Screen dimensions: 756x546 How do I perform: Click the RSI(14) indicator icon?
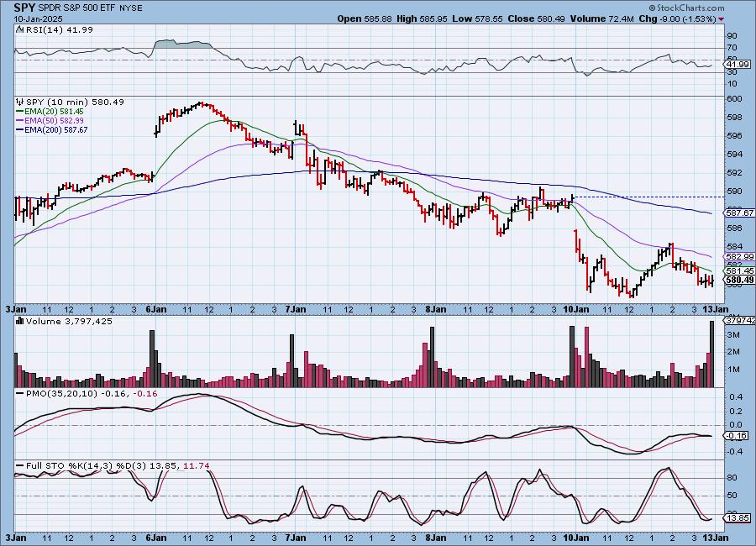pos(19,29)
